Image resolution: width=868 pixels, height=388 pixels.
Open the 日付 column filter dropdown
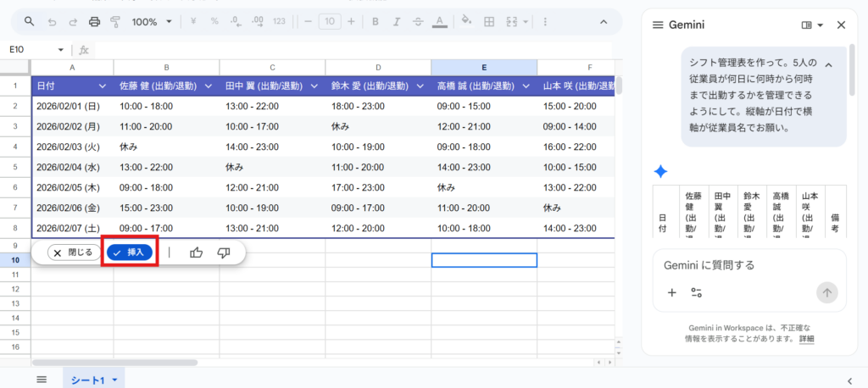pos(103,86)
